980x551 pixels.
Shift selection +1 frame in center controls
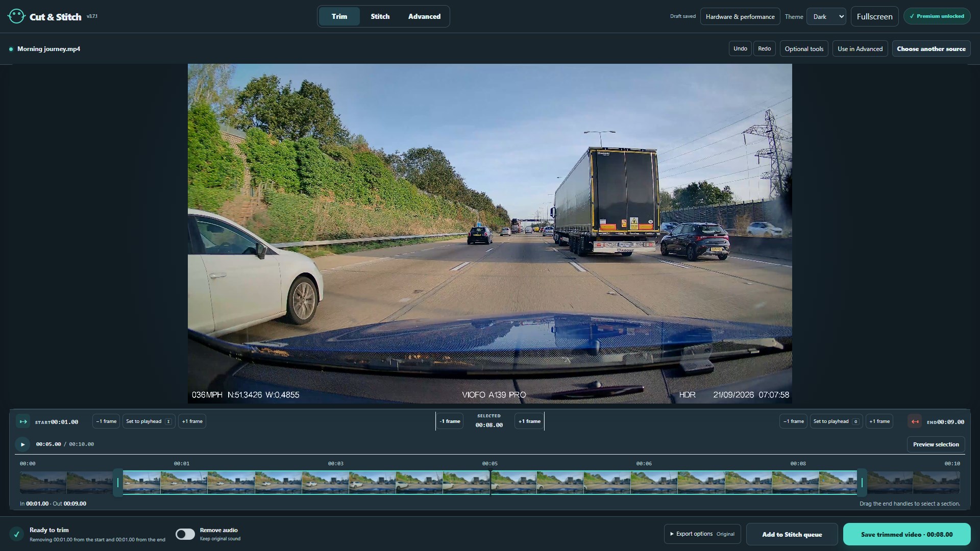(x=529, y=421)
